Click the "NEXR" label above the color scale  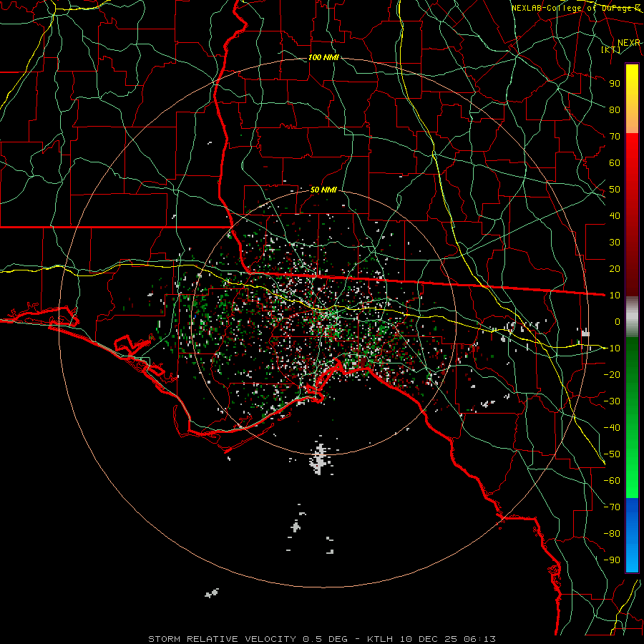(628, 43)
